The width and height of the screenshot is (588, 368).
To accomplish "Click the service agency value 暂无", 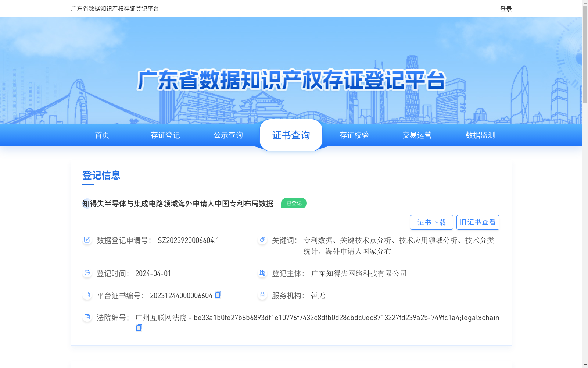I will [x=318, y=296].
